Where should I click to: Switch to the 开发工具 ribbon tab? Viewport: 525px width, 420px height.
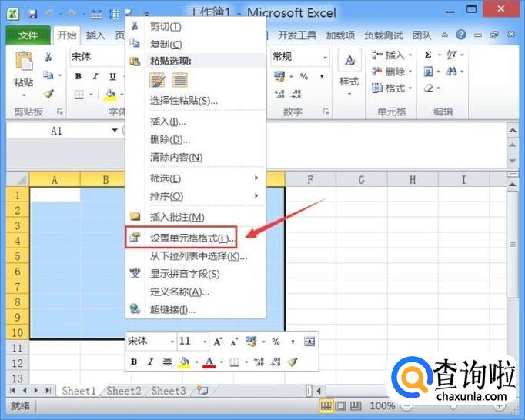pyautogui.click(x=297, y=35)
